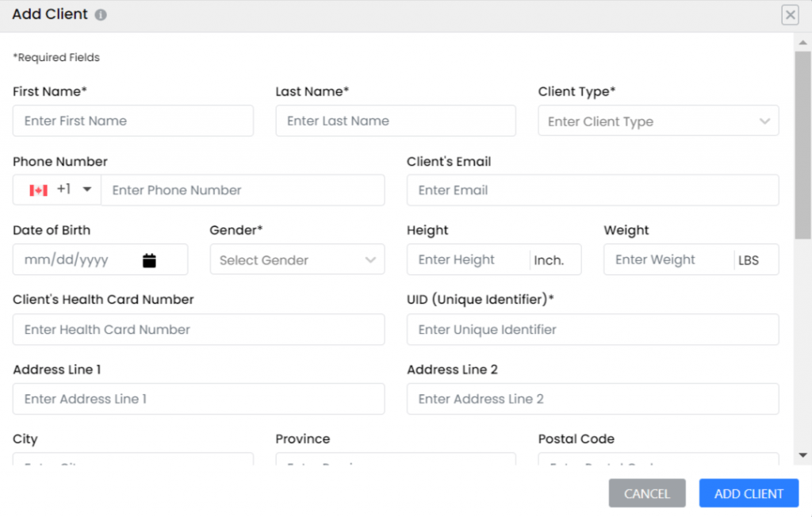
Task: Click the ADD CLIENT button
Action: coord(748,492)
